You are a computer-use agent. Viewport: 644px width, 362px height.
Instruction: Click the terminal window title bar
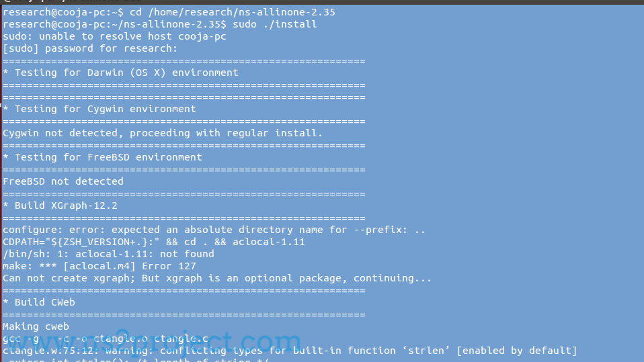pos(322,1)
